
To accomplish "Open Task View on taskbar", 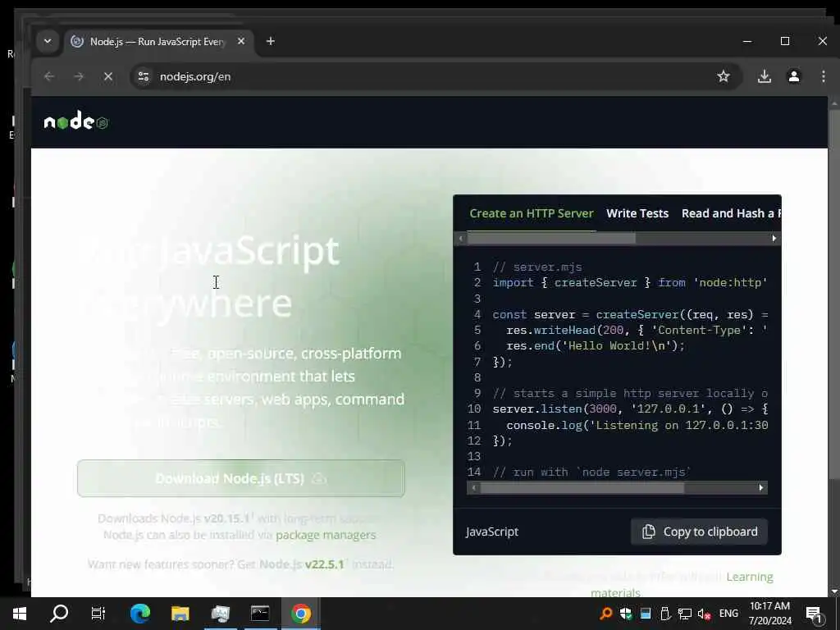I will (98, 614).
